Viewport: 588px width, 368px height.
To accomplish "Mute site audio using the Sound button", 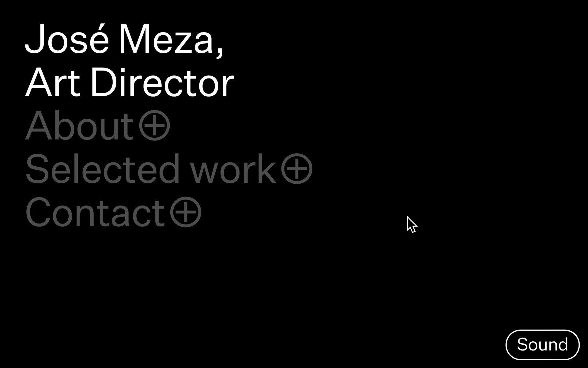I will [x=542, y=344].
